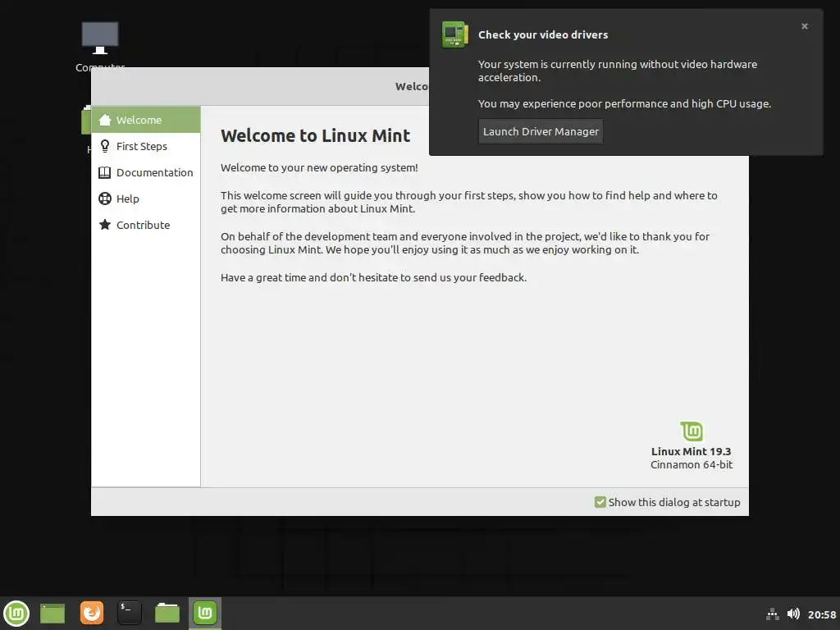The image size is (840, 630).
Task: Click the book icon beside Documentation
Action: pos(105,172)
